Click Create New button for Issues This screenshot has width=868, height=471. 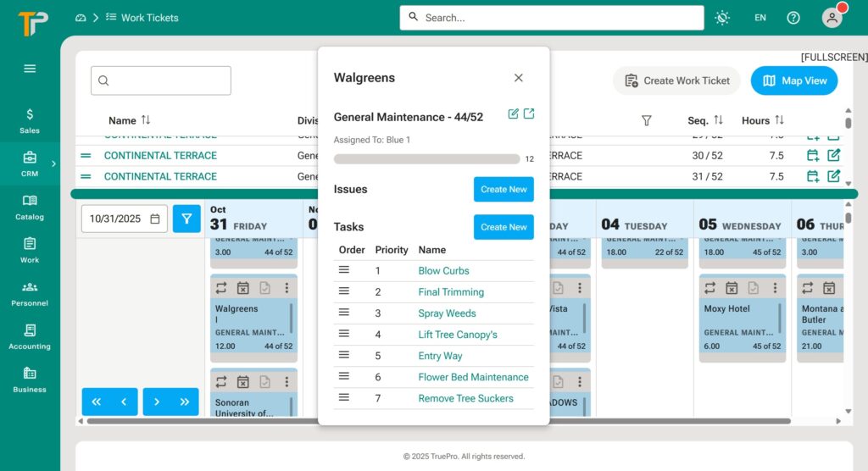tap(504, 189)
